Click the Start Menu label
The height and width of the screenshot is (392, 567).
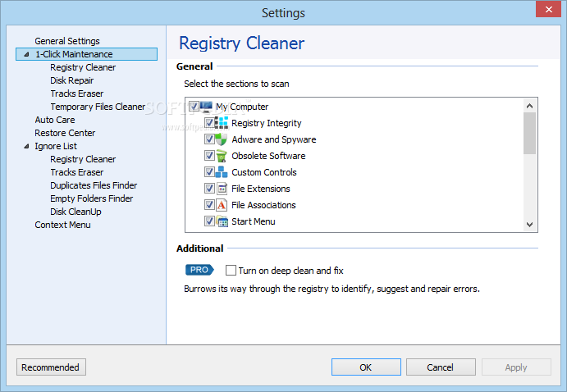point(253,221)
